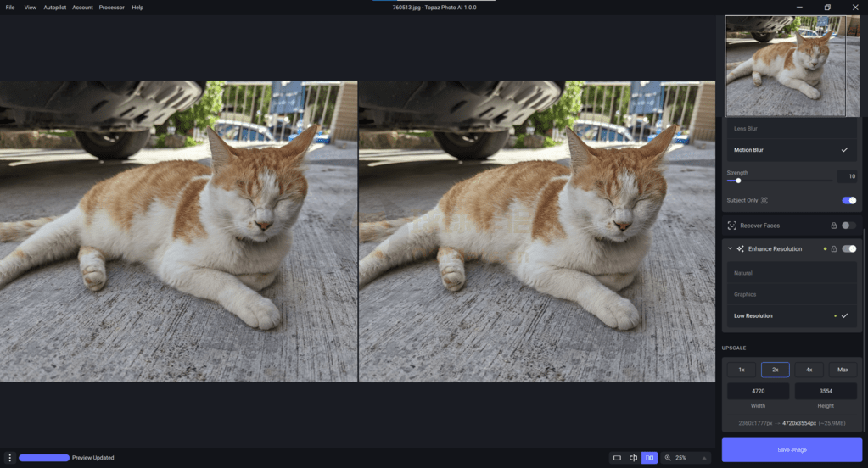The height and width of the screenshot is (468, 868).
Task: Click the zoom magnifier icon
Action: [669, 458]
